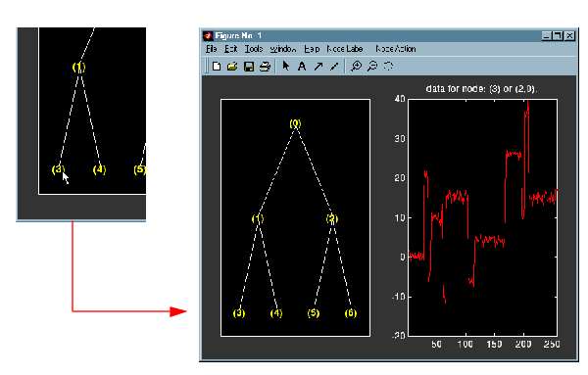Open the Node Action menu
The width and height of the screenshot is (588, 375).
click(396, 49)
